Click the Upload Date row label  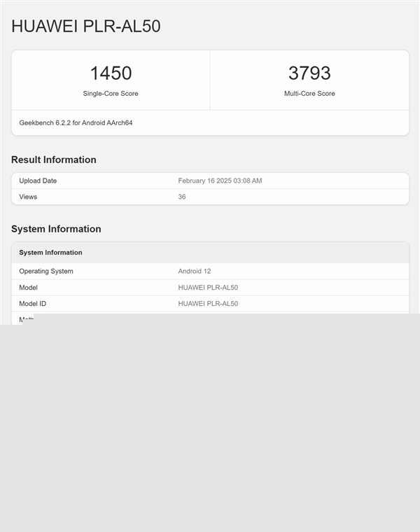[38, 181]
